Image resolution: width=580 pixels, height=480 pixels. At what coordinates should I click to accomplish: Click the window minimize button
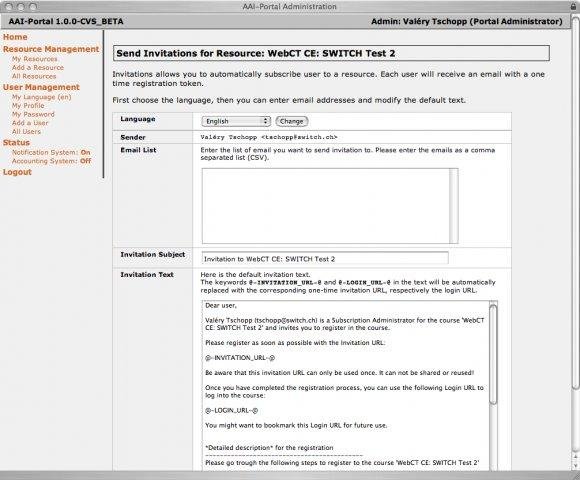click(21, 6)
